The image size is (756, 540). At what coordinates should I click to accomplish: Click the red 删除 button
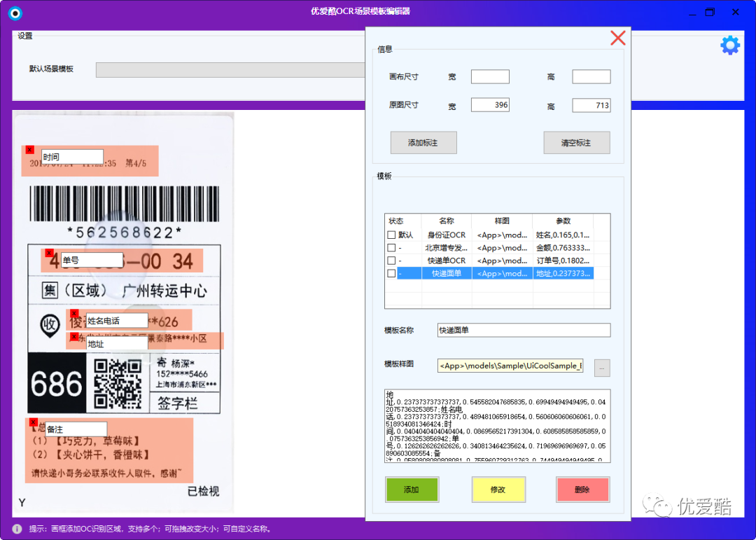[582, 490]
